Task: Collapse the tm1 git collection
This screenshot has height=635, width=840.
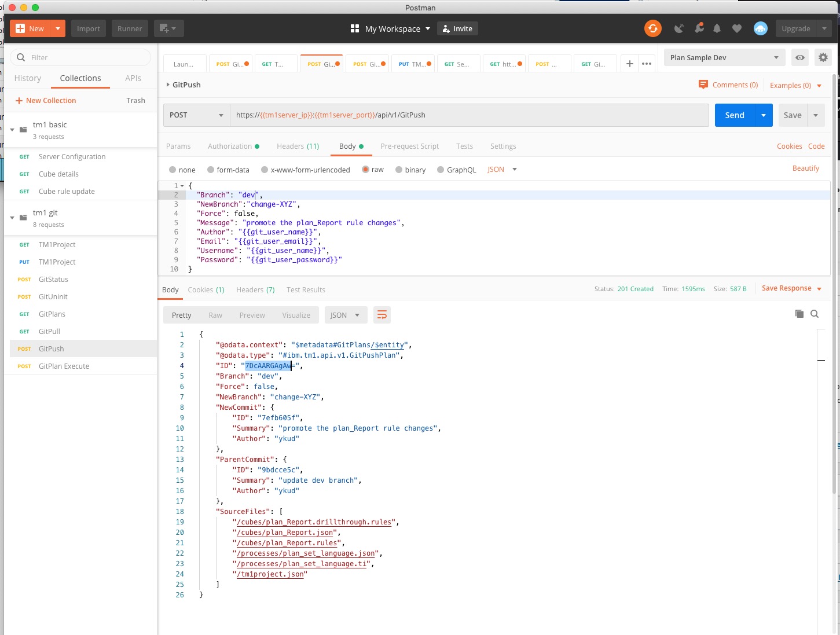Action: click(12, 218)
